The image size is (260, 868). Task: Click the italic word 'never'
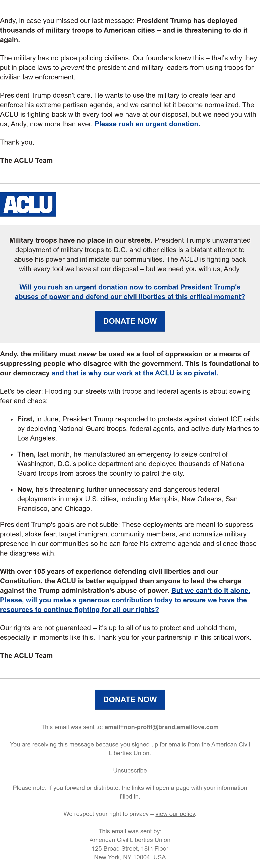(x=88, y=354)
